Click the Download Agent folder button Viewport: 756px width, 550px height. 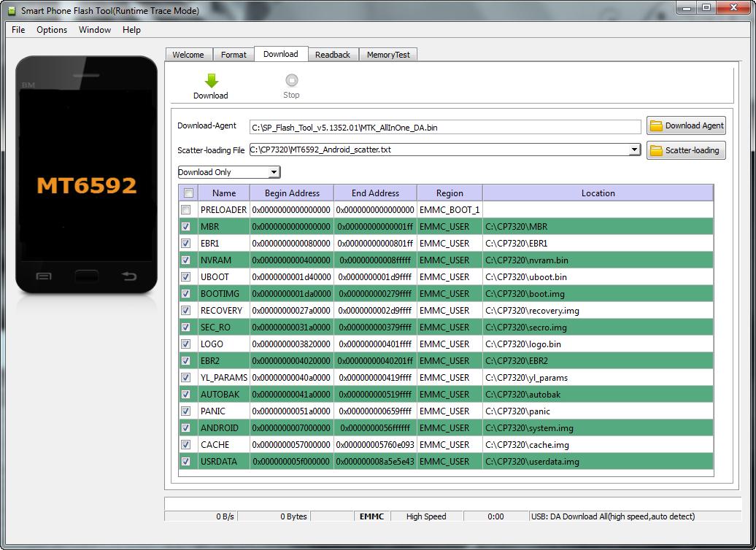[x=686, y=125]
